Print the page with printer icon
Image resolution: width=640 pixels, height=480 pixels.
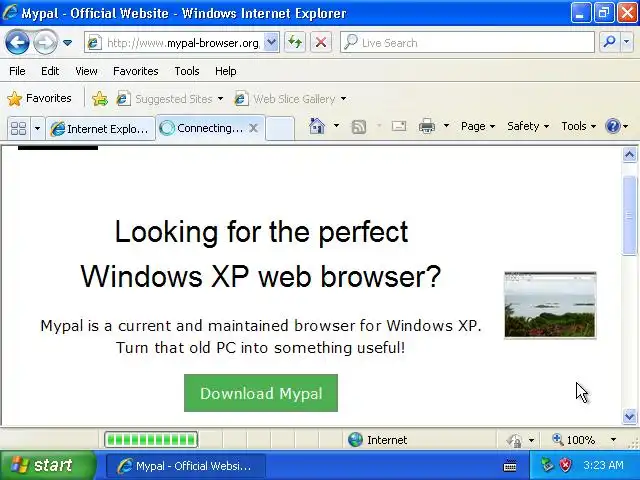[x=427, y=126]
